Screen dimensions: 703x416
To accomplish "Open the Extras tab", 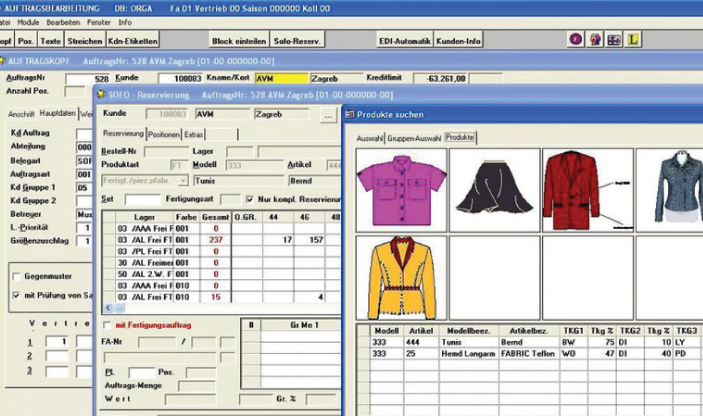I will (x=194, y=134).
